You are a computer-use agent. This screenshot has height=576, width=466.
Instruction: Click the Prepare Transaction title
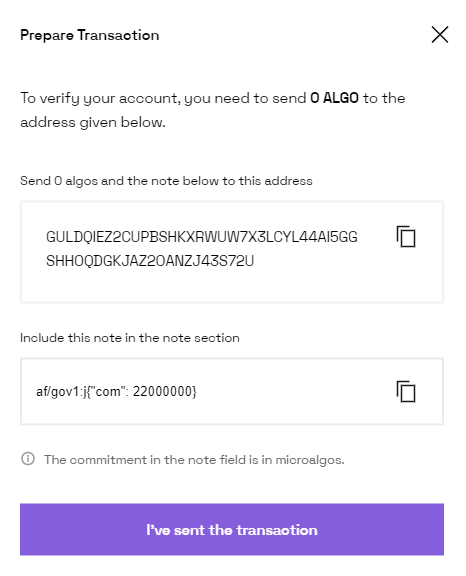90,35
